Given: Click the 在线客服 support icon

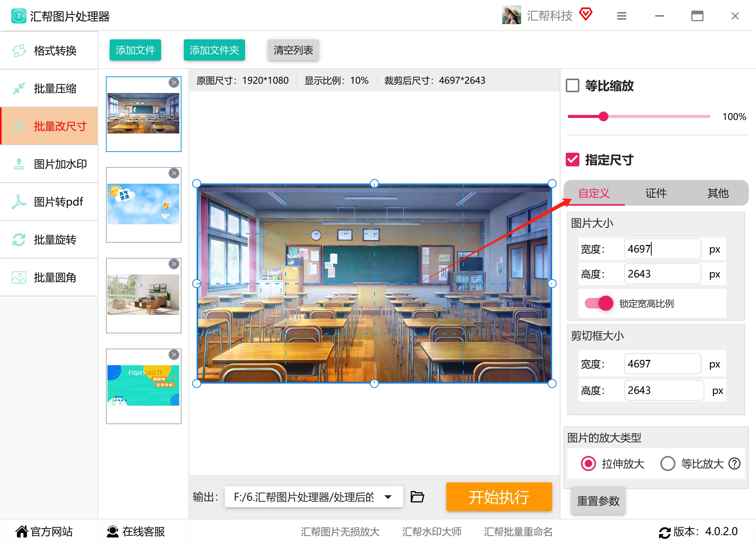Looking at the screenshot, I should point(112,532).
